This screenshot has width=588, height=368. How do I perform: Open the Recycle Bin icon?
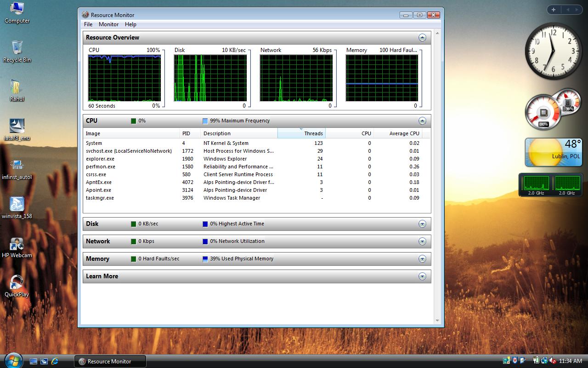[17, 52]
